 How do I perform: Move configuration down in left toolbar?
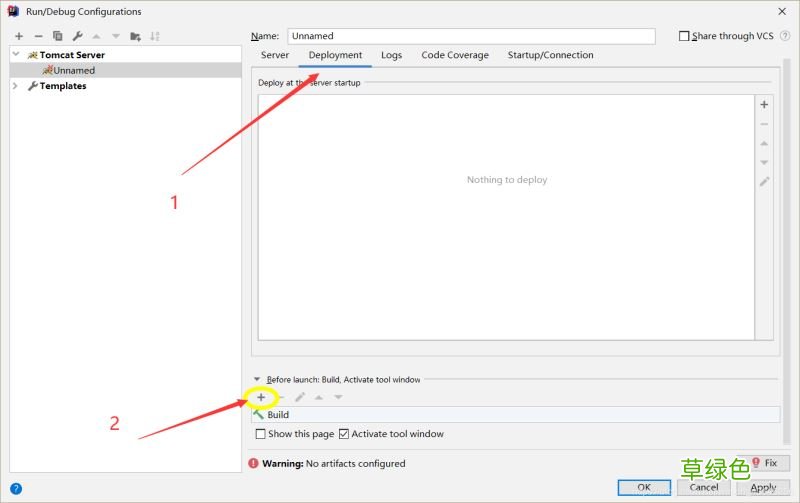(x=116, y=36)
